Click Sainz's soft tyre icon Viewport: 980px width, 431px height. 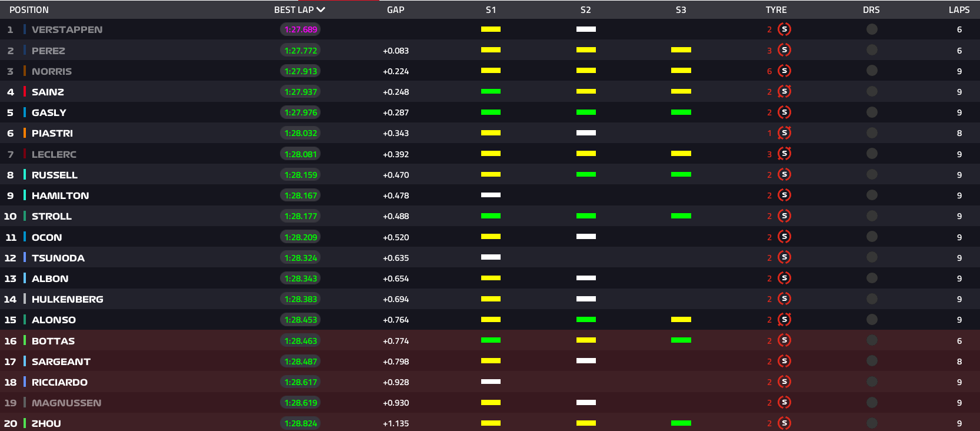pos(784,92)
